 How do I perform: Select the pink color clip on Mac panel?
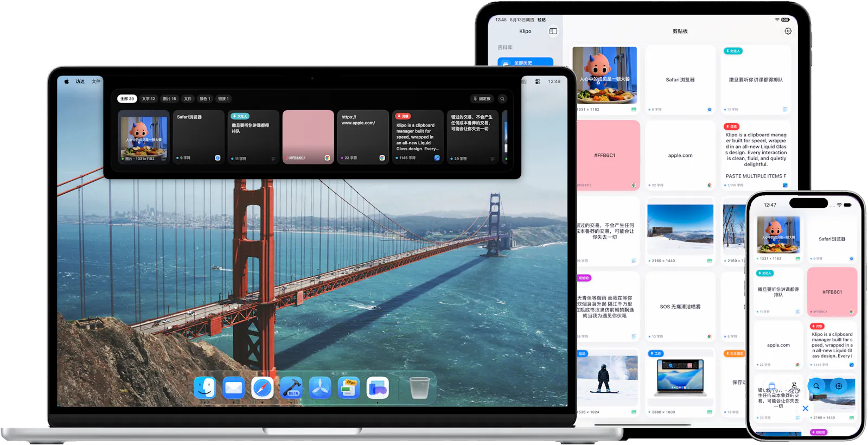[308, 137]
